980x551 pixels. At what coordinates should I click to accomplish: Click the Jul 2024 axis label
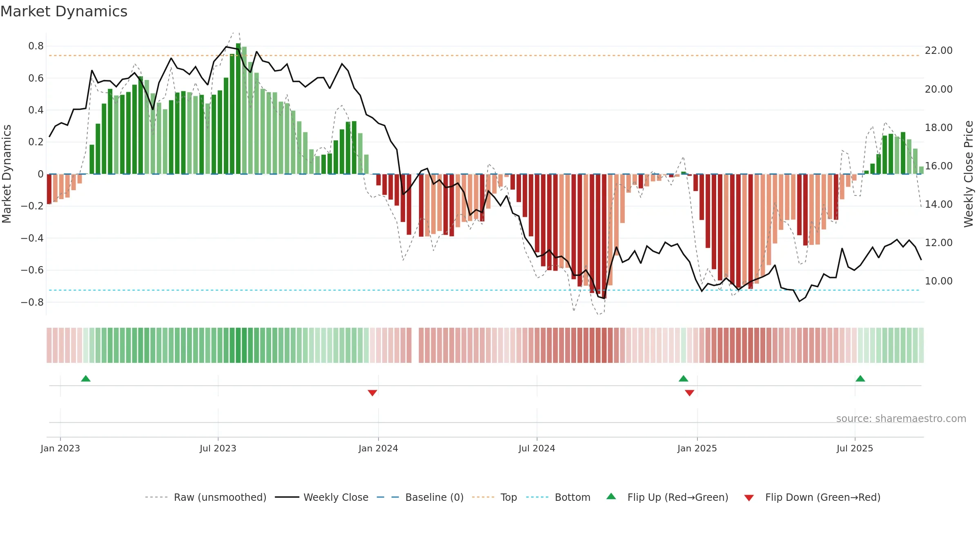tap(537, 448)
